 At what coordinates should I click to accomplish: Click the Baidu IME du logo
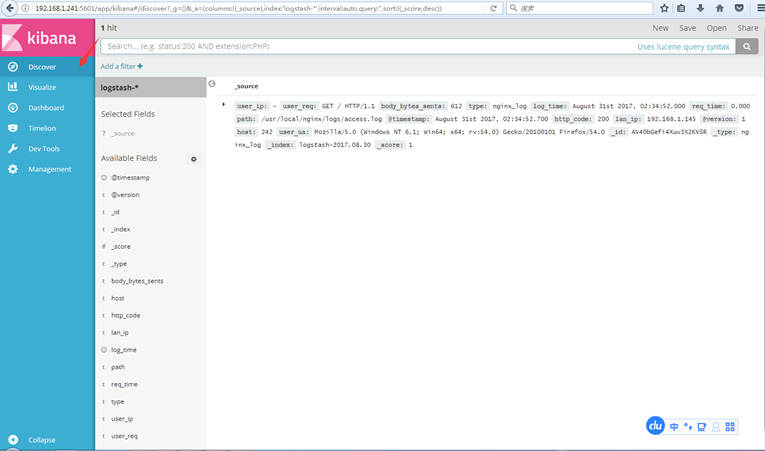655,426
